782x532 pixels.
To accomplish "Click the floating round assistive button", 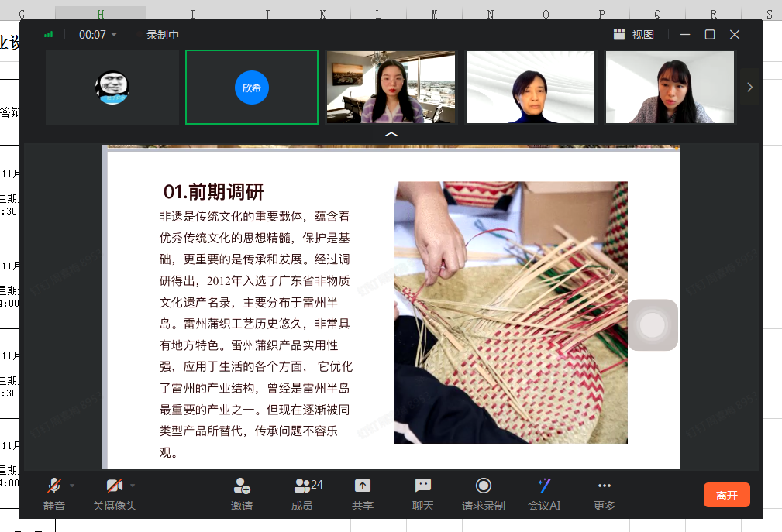I will [x=653, y=325].
